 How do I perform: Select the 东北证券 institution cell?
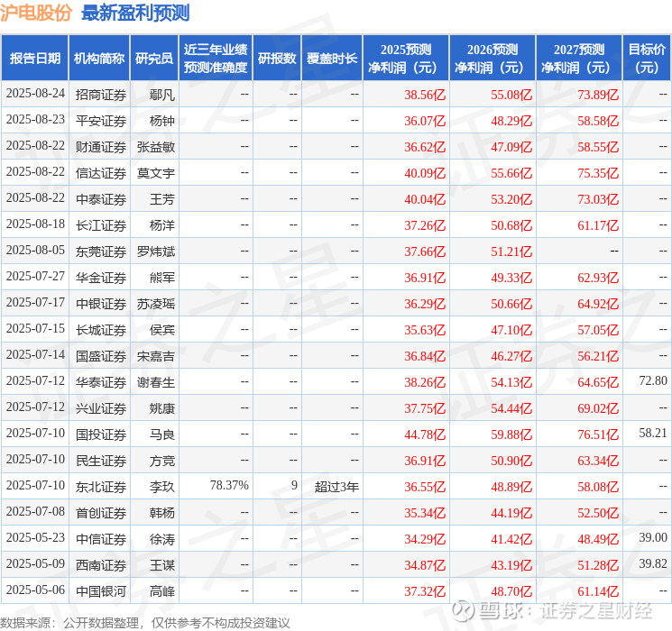click(101, 487)
